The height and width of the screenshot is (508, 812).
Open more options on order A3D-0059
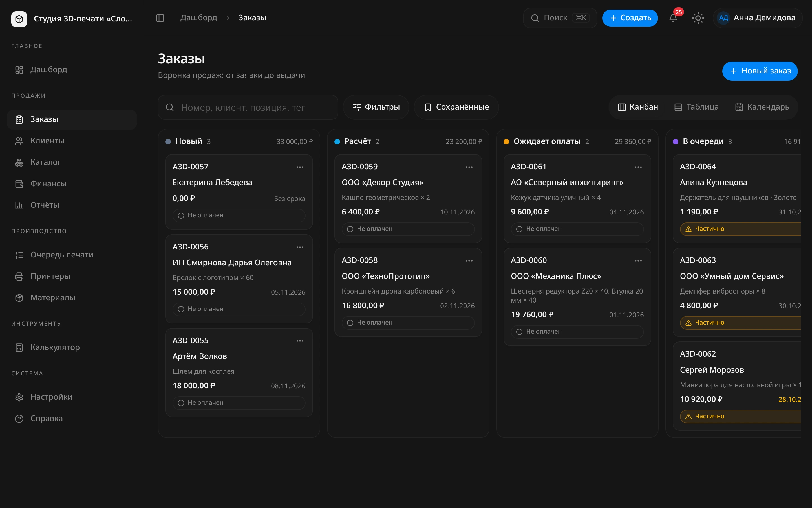(x=469, y=167)
